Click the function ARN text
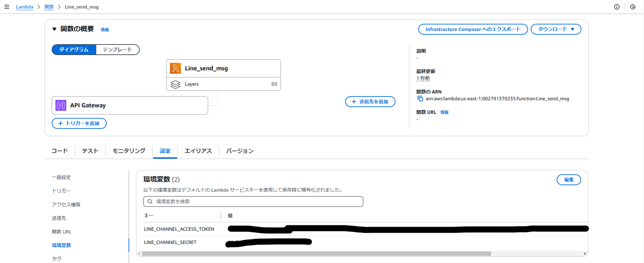Viewport: 644px width, 263px height. [x=497, y=99]
